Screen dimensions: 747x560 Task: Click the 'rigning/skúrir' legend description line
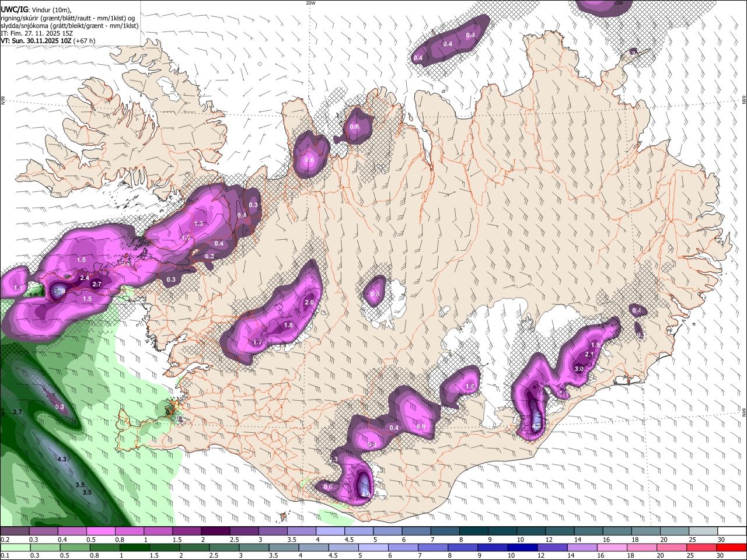click(68, 17)
